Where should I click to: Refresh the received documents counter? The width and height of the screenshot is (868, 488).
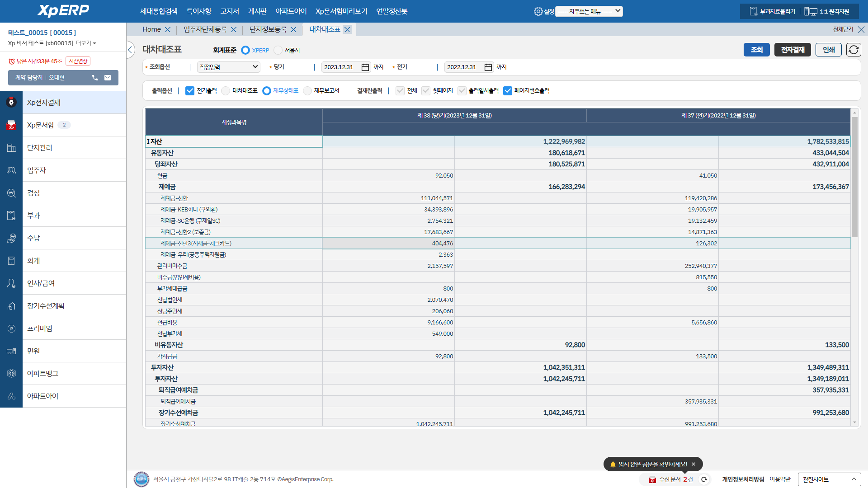click(x=704, y=479)
